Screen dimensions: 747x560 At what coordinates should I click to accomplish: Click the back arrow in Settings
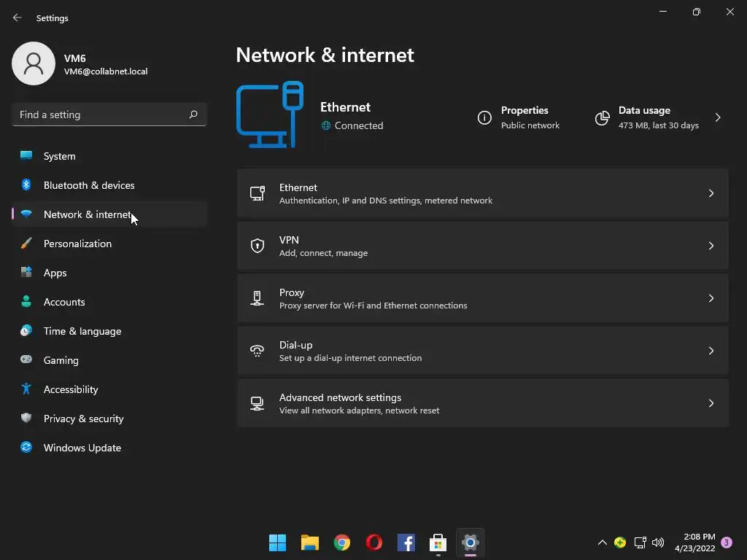coord(18,17)
